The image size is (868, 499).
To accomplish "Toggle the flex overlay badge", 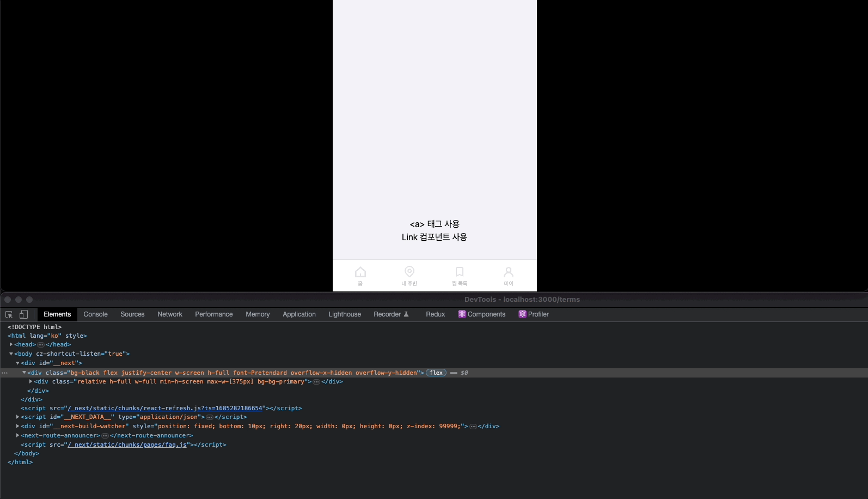I will click(436, 373).
